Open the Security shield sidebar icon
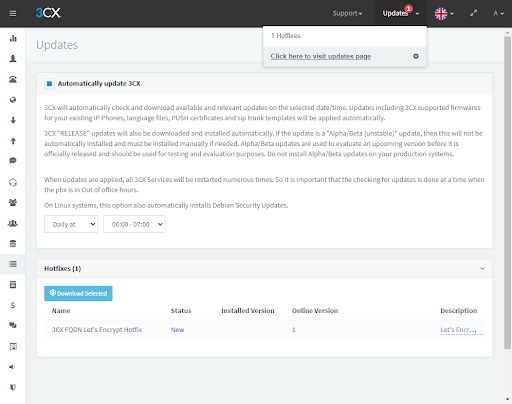This screenshot has width=512, height=404. pos(13,387)
